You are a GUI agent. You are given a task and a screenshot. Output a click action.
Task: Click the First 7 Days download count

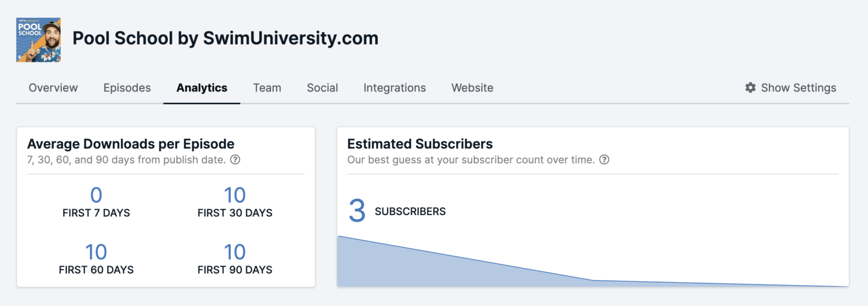[96, 195]
